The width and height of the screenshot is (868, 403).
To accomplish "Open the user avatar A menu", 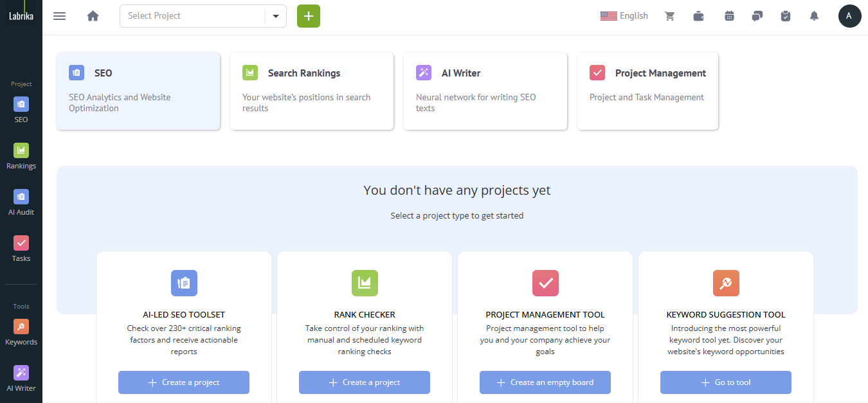I will 849,16.
